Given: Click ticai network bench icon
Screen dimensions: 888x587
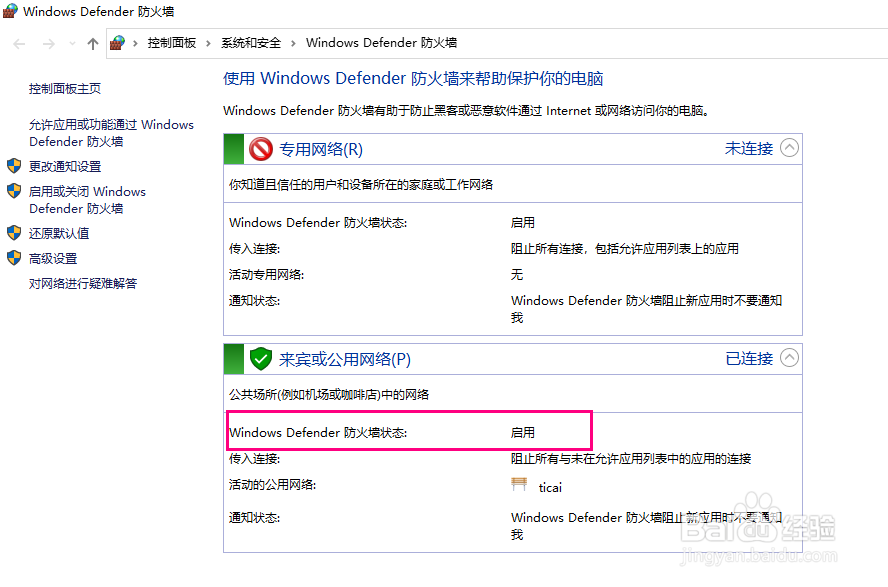Looking at the screenshot, I should pyautogui.click(x=519, y=485).
